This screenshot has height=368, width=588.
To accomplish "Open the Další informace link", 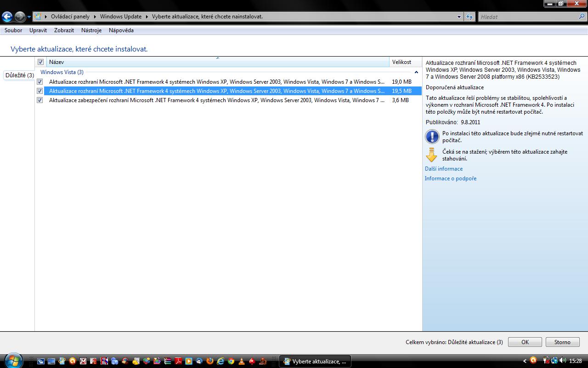I will coord(443,169).
